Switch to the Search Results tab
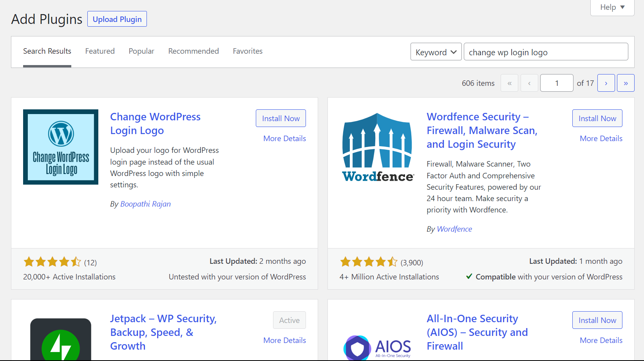Viewport: 644px width, 361px height. [47, 51]
